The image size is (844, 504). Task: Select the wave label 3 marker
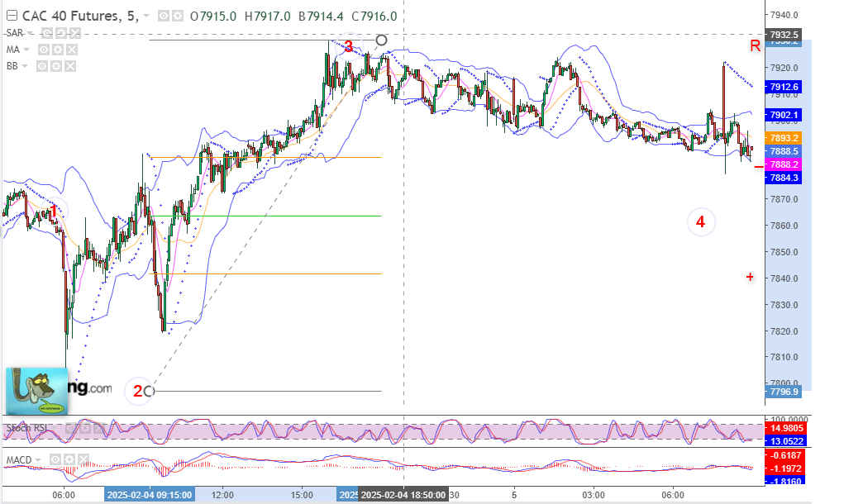click(348, 47)
